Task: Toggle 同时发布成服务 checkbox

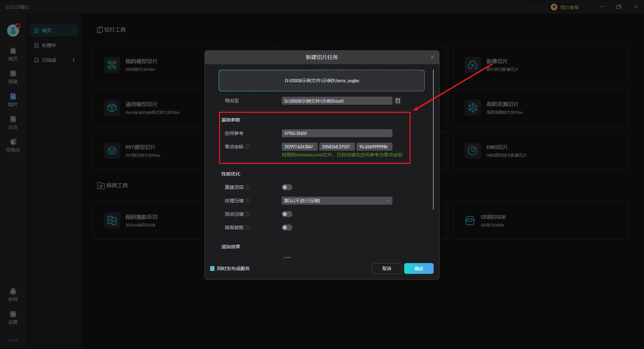Action: click(x=212, y=268)
